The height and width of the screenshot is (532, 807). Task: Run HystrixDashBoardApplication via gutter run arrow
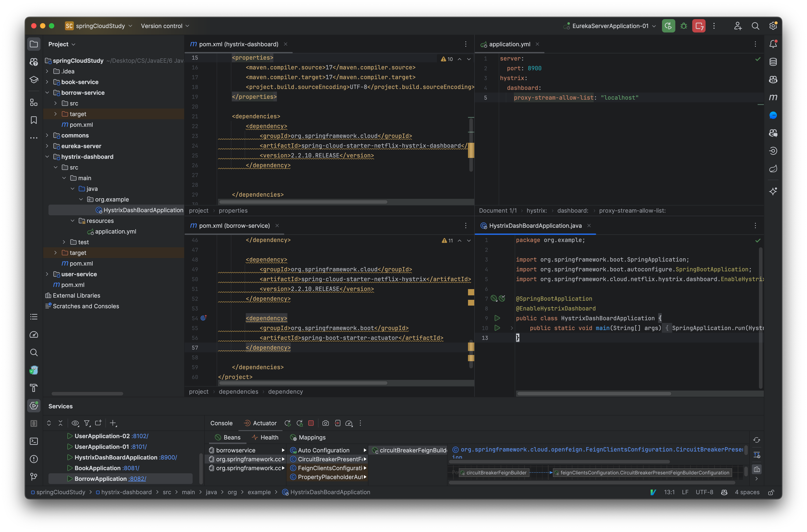point(498,318)
